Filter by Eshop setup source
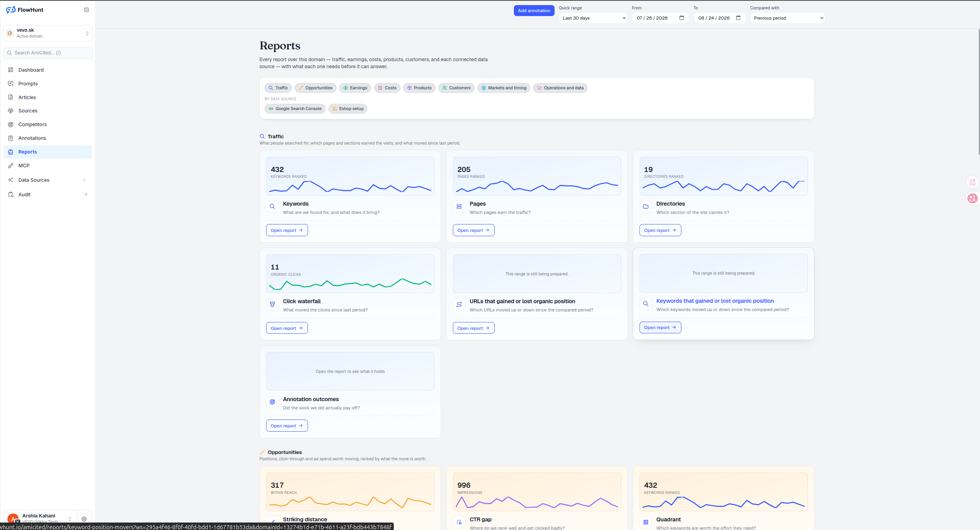Screen dimensions: 980x530 coord(348,109)
